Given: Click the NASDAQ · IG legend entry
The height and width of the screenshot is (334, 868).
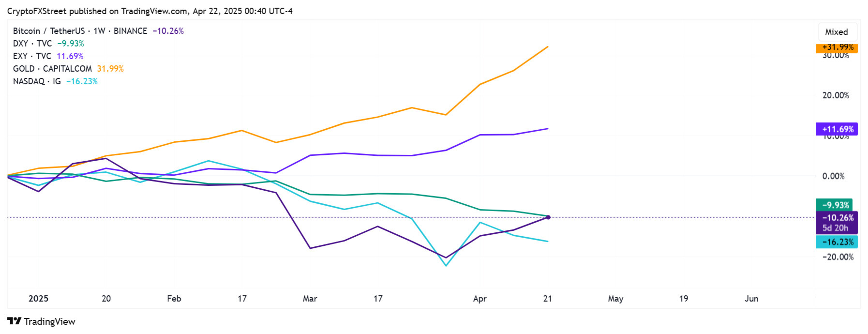Looking at the screenshot, I should [37, 81].
